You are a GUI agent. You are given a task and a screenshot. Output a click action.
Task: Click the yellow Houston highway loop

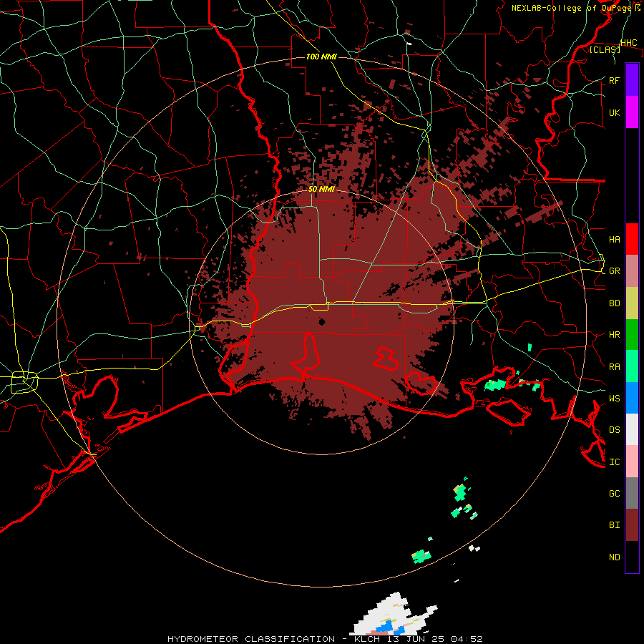(24, 382)
